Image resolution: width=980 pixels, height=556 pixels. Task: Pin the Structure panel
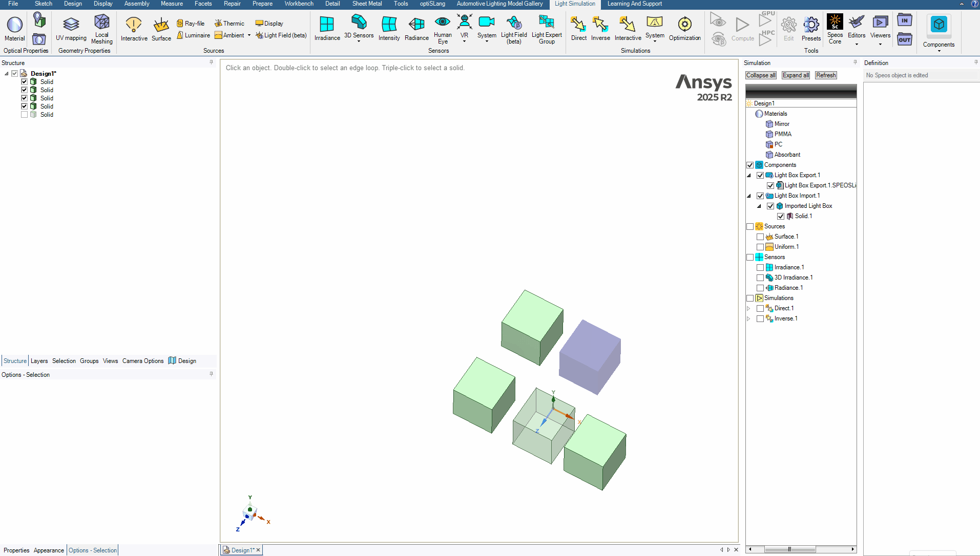pyautogui.click(x=211, y=62)
